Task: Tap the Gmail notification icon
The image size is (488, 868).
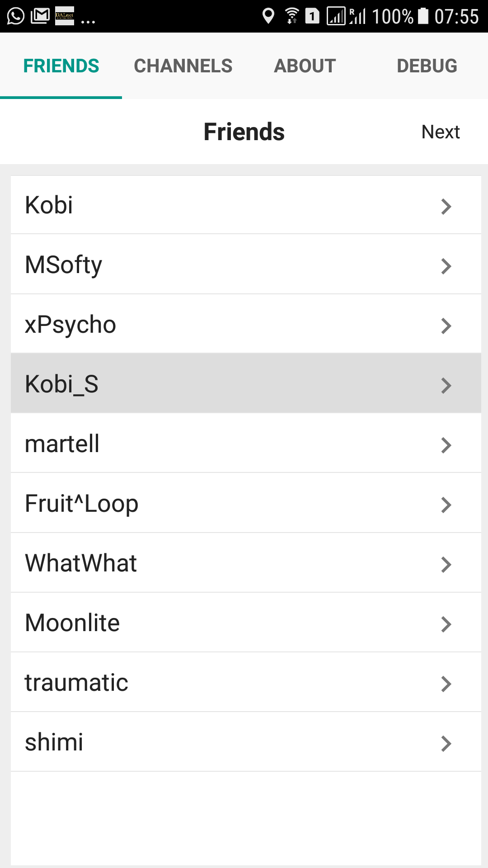Action: coord(40,16)
